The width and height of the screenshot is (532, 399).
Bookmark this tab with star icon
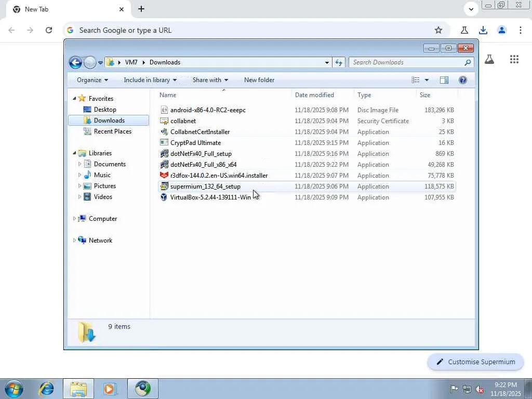[x=438, y=30]
